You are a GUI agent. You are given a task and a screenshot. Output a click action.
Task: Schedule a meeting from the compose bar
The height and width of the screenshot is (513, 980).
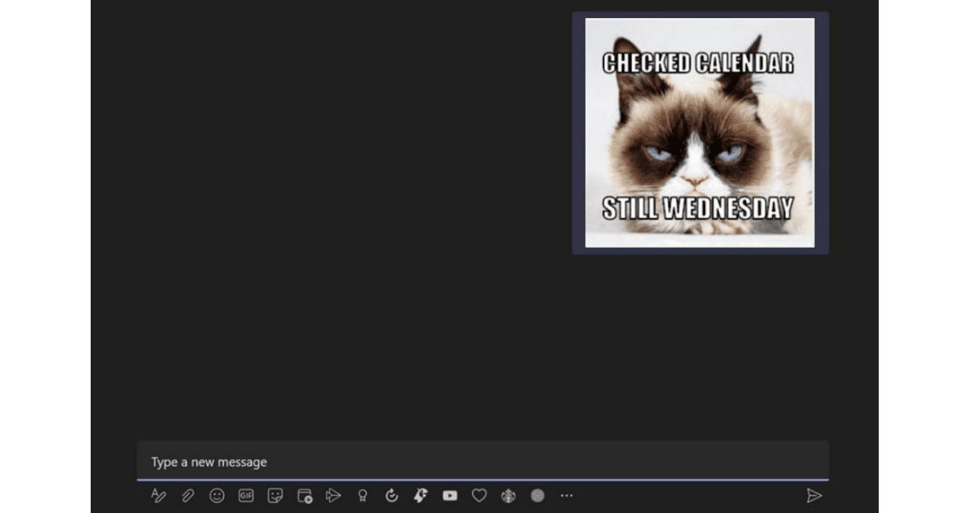pos(305,496)
